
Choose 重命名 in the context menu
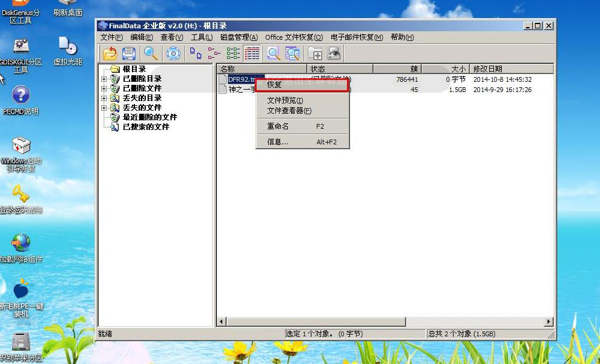click(x=302, y=126)
